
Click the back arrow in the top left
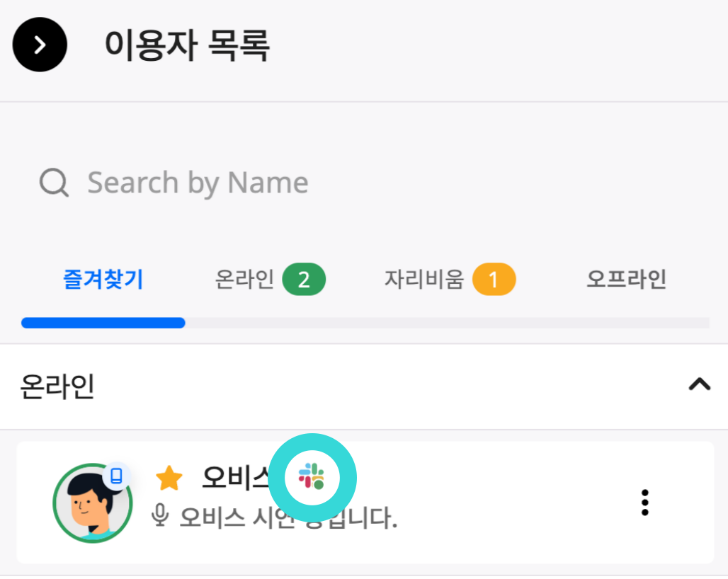[40, 44]
